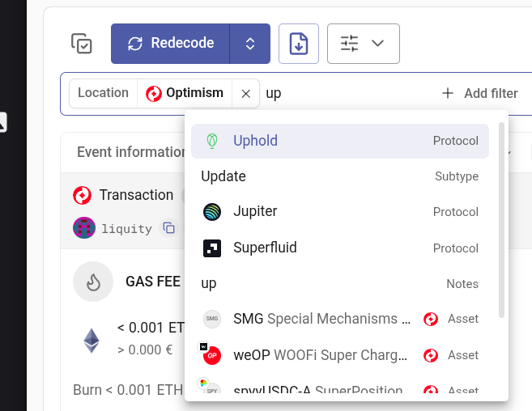Select Update subtype suggestion
This screenshot has width=532, height=411.
pos(340,176)
